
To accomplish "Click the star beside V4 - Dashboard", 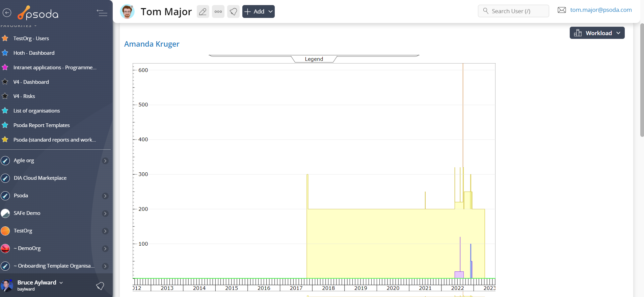I will 5,82.
